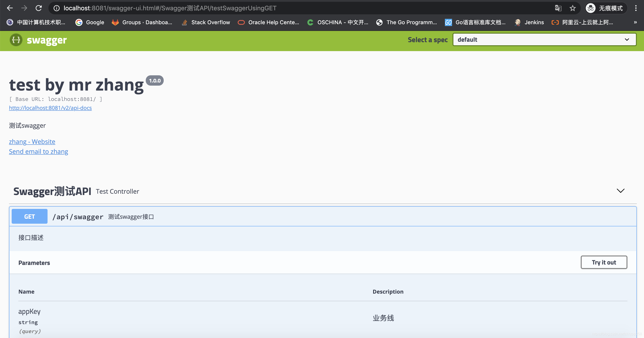
Task: Click into the browser address bar
Action: (x=300, y=8)
